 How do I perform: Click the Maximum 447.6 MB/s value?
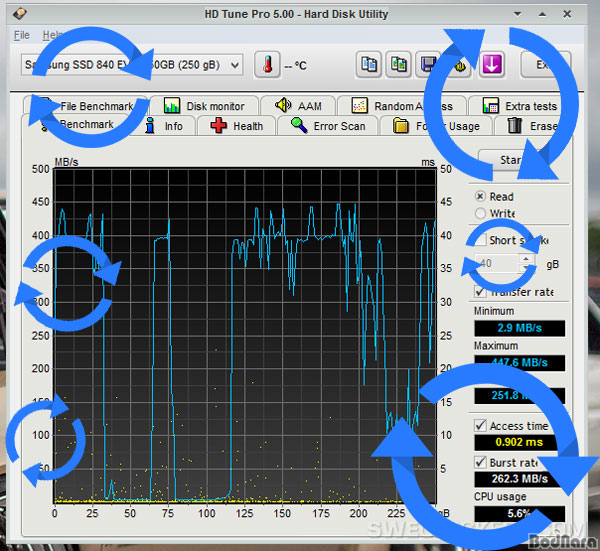click(520, 363)
